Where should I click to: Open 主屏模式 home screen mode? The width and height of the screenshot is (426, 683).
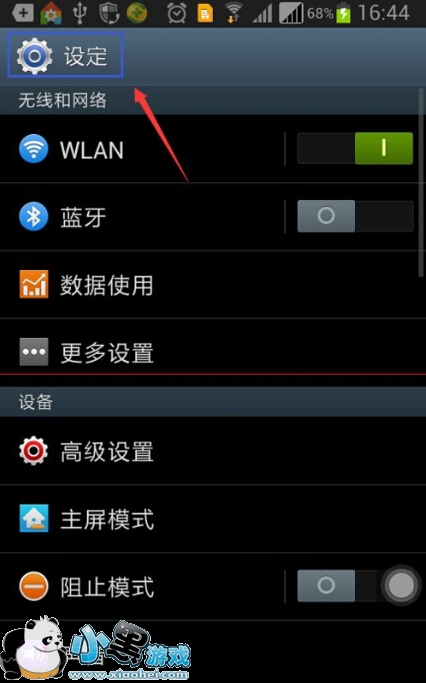tap(213, 519)
